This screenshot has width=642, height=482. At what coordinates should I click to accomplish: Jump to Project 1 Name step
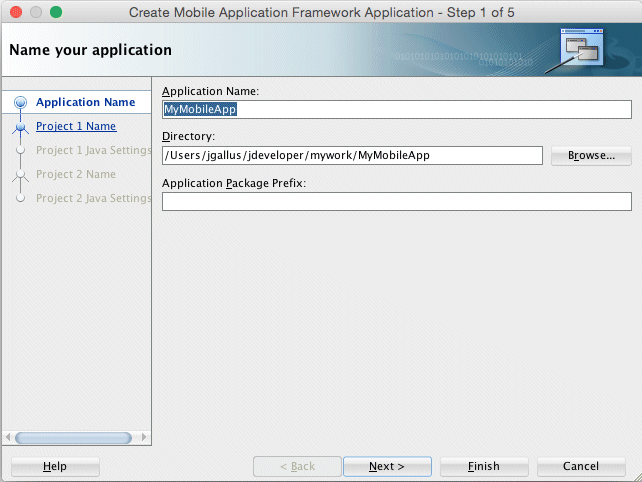point(76,126)
